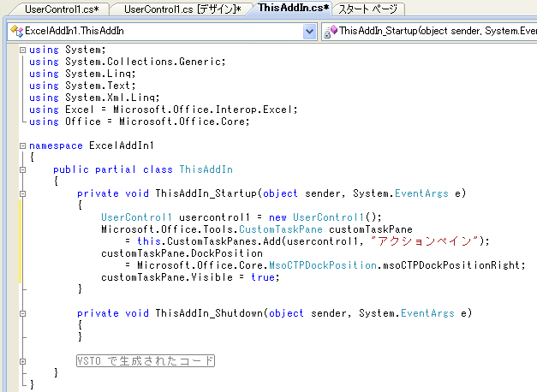Click the "アクションペイン" string literal
537x392 pixels.
coord(424,241)
